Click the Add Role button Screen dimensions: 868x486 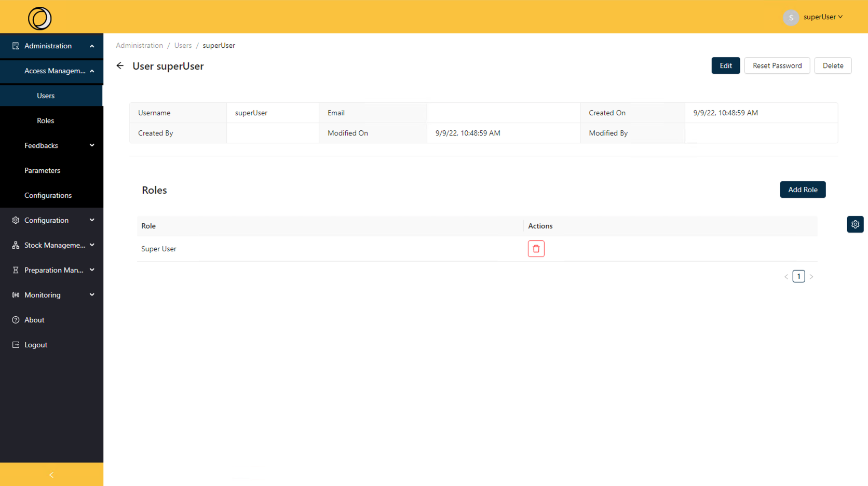802,190
